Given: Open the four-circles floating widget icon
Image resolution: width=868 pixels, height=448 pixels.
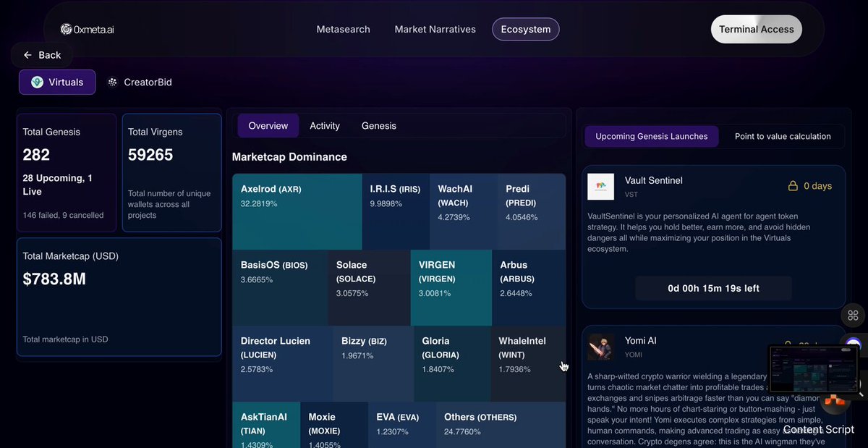Looking at the screenshot, I should (x=853, y=315).
